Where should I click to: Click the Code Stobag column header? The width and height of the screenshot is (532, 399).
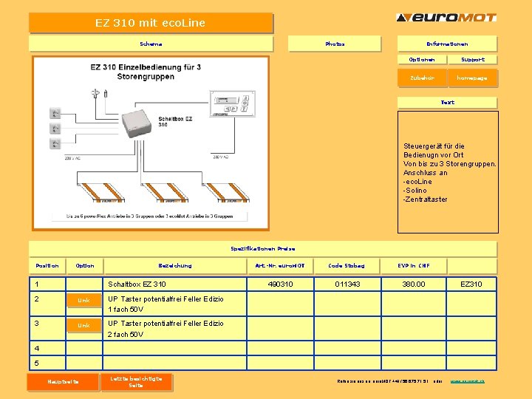point(347,266)
